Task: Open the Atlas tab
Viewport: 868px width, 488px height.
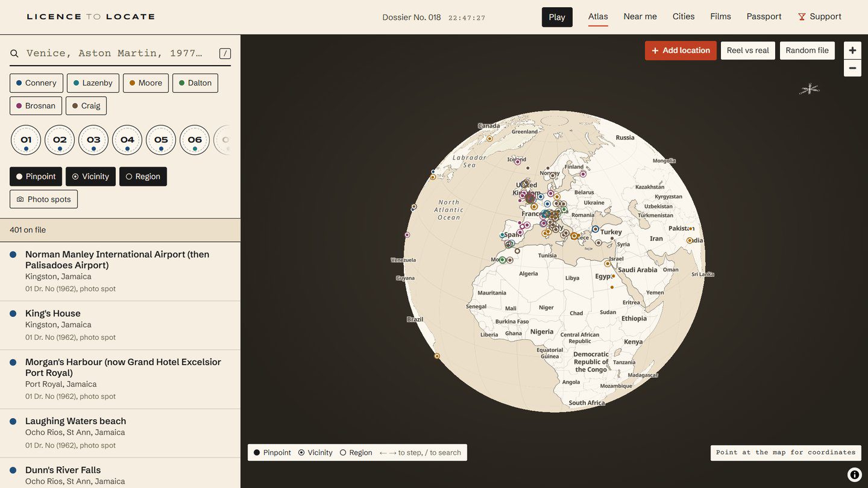Action: pos(598,17)
